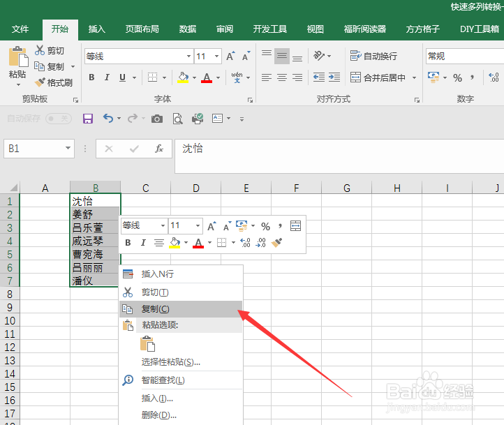Click the Paste clipboard icon in ribbon
Screen dimensions: 504x425
click(18, 57)
